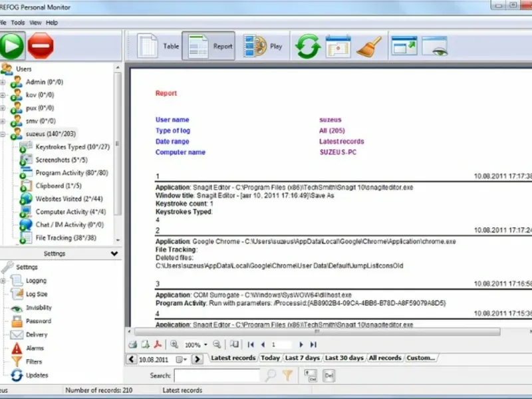Select Clipboard log

pos(59,186)
